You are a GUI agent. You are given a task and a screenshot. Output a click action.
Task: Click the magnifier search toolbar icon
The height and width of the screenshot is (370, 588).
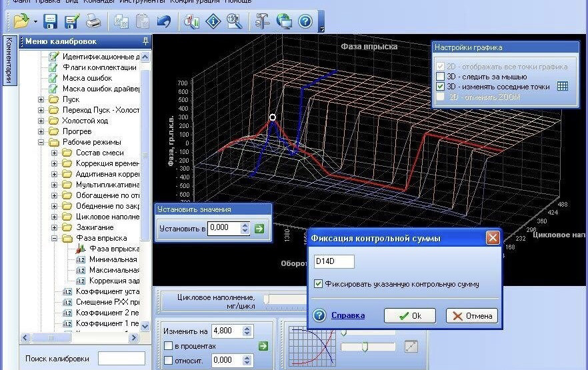point(235,21)
